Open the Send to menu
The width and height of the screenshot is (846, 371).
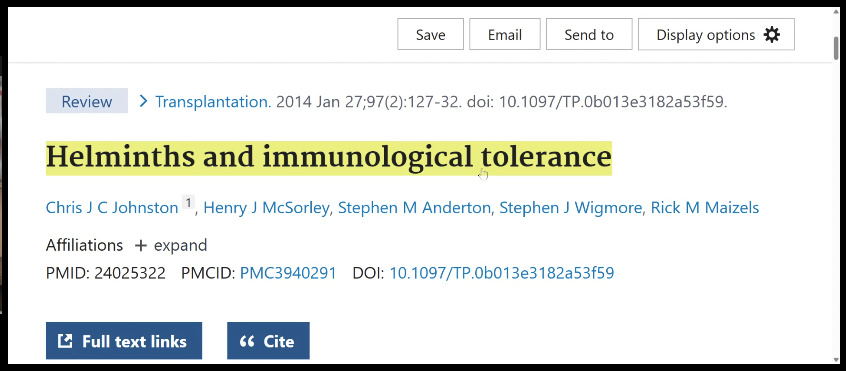(x=589, y=34)
